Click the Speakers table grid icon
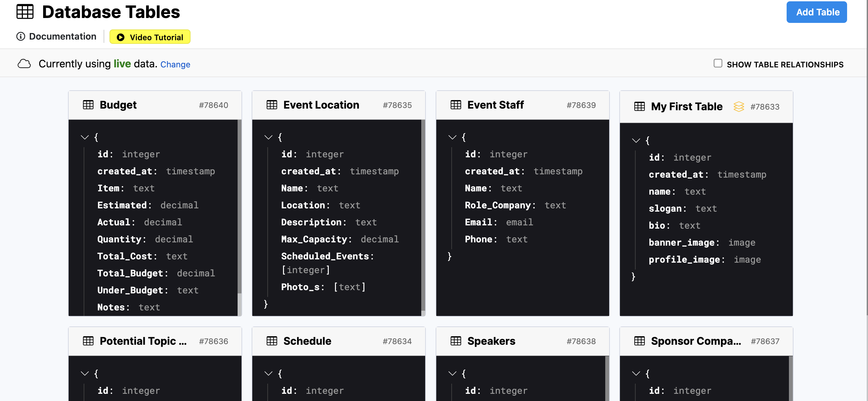 click(x=456, y=341)
